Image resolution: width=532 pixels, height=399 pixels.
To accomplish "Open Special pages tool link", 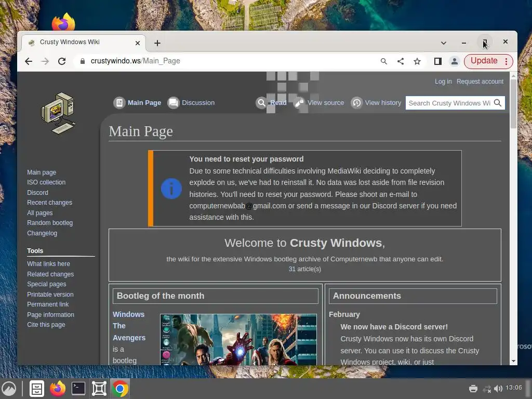I will point(46,284).
